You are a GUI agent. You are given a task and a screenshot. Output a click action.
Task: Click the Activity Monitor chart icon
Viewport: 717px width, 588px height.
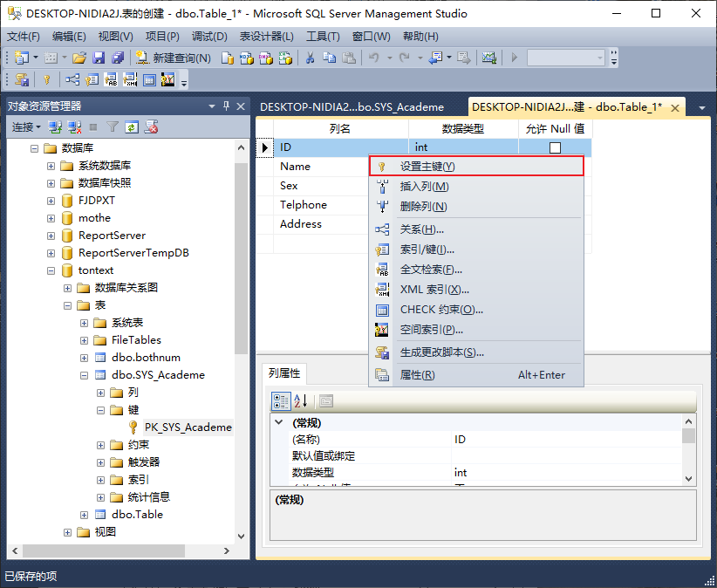click(488, 58)
